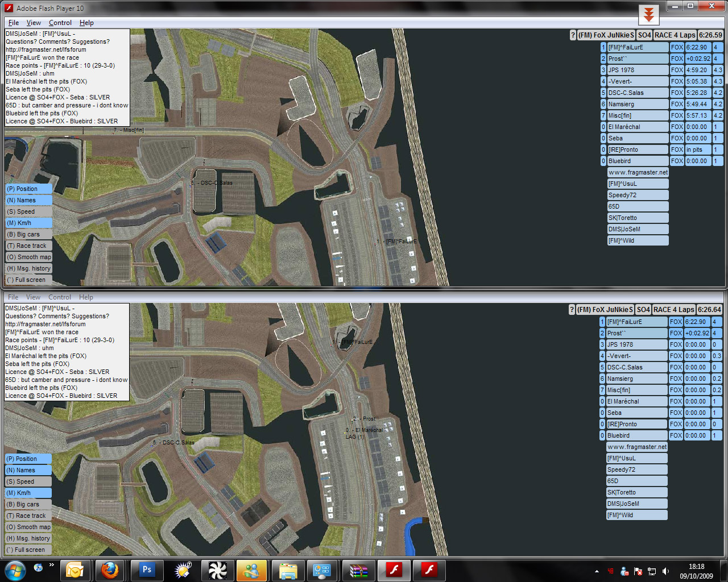Select spectator Speedy72 in top window list
The height and width of the screenshot is (582, 728).
coord(638,195)
